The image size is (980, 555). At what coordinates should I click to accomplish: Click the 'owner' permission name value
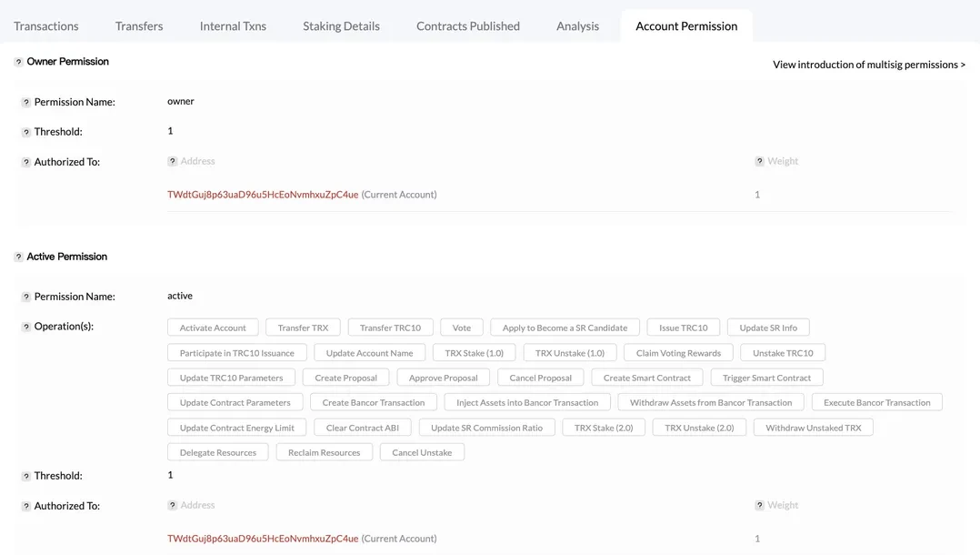(181, 101)
